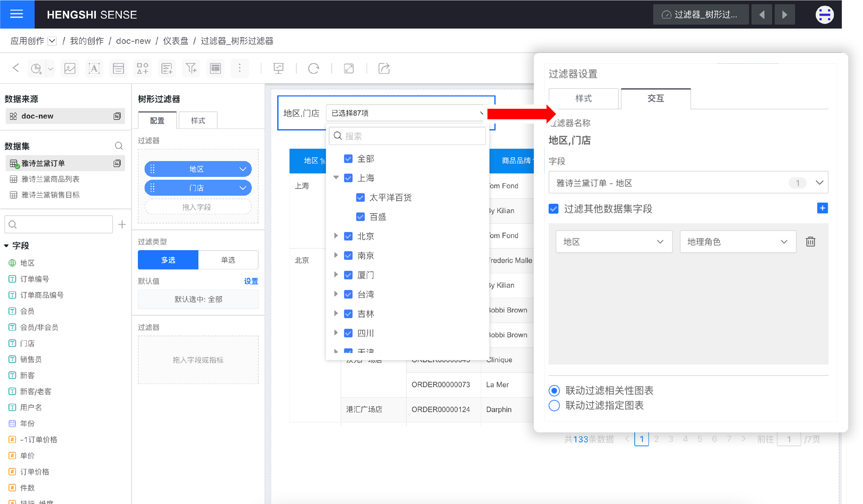Select 单选 filter type
The width and height of the screenshot is (863, 504).
pyautogui.click(x=228, y=260)
